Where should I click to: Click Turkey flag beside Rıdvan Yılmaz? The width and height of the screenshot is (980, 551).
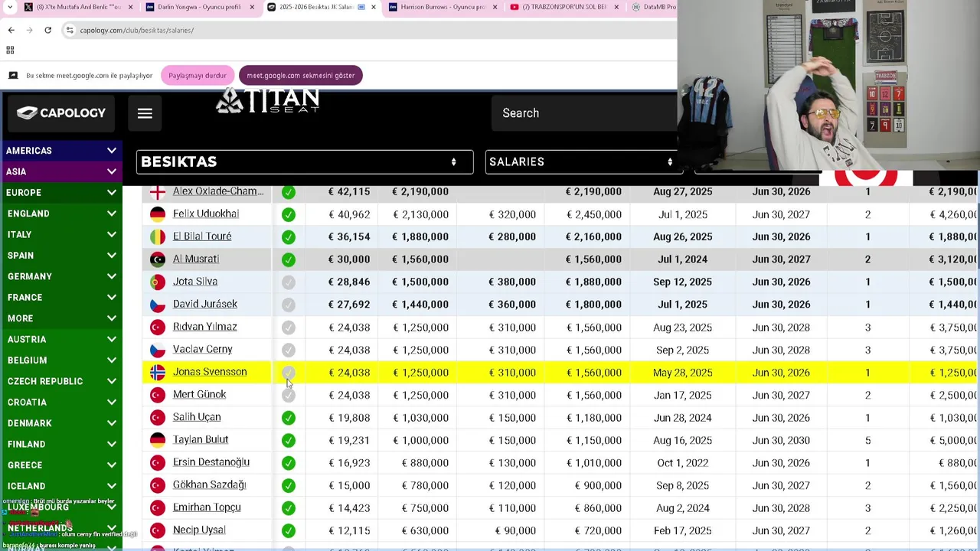click(x=158, y=327)
